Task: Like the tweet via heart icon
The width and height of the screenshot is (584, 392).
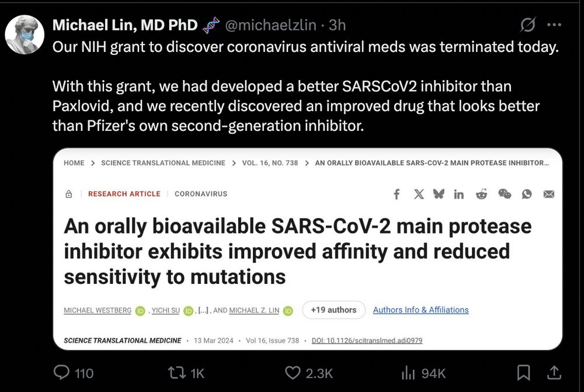Action: 293,373
